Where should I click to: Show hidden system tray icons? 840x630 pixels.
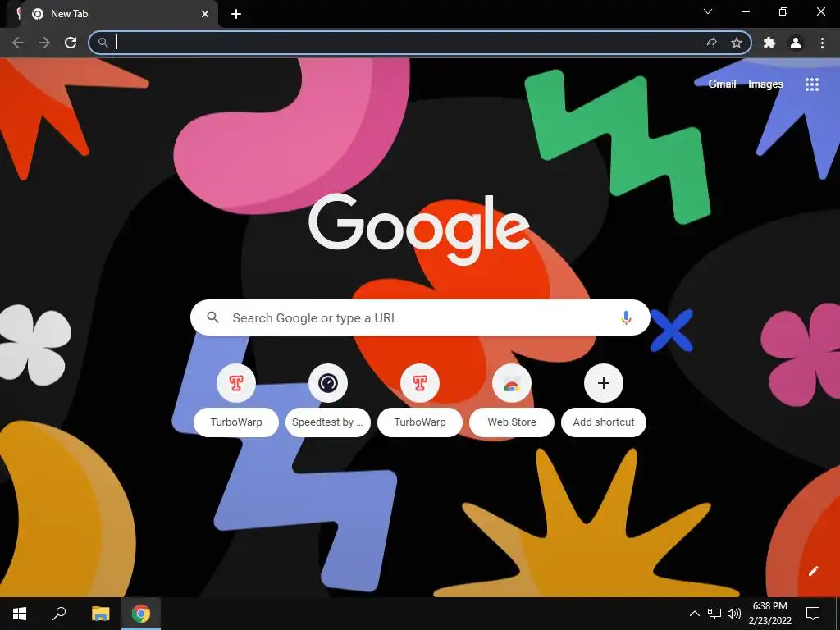click(x=694, y=614)
